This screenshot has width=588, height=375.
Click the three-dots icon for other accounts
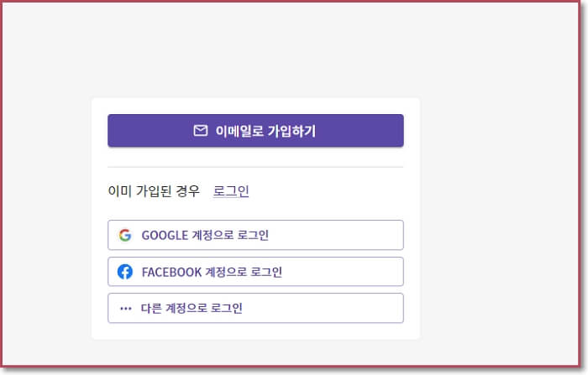[125, 309]
